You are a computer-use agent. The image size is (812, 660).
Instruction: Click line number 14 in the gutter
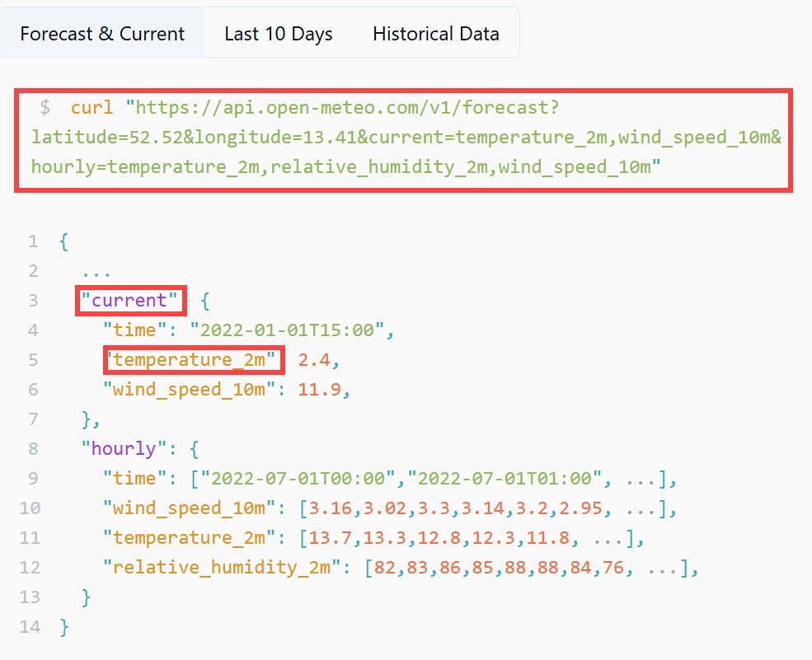30,627
